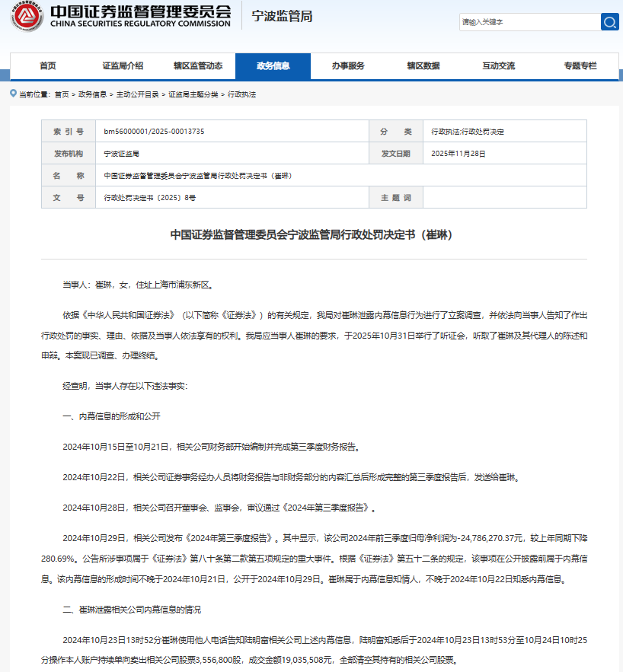Screen dimensions: 623x672
Task: Go to 首页 in the breadcrumb
Action: click(62, 94)
